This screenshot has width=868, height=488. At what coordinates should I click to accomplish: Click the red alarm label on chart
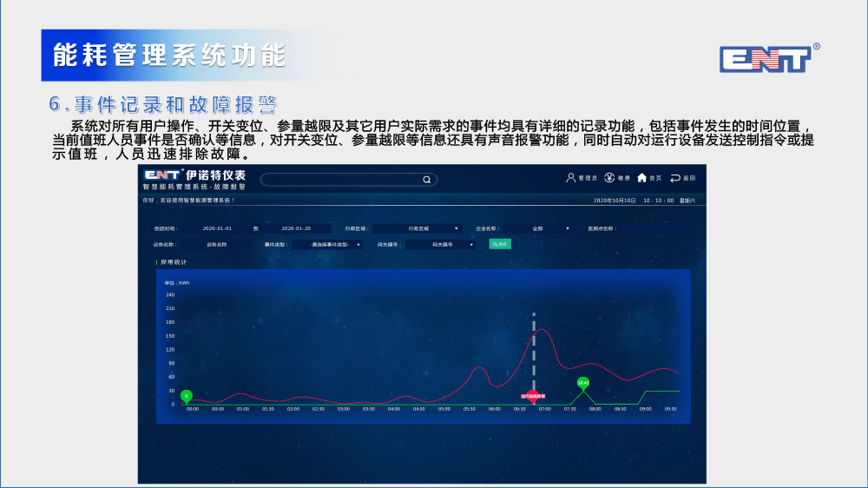tap(533, 396)
